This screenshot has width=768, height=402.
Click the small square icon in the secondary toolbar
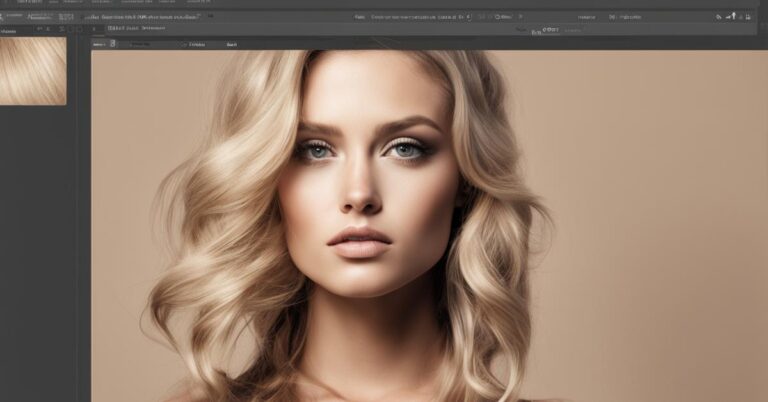tap(112, 44)
